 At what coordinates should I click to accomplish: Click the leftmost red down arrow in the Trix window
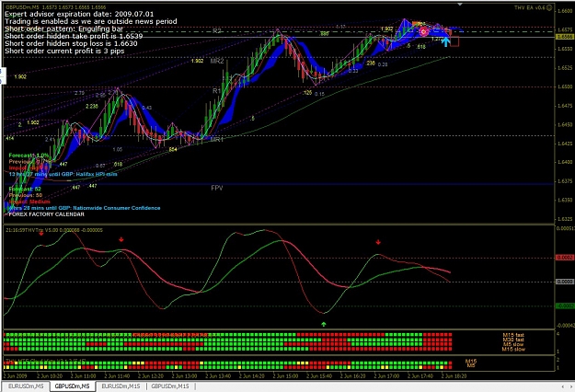41,233
